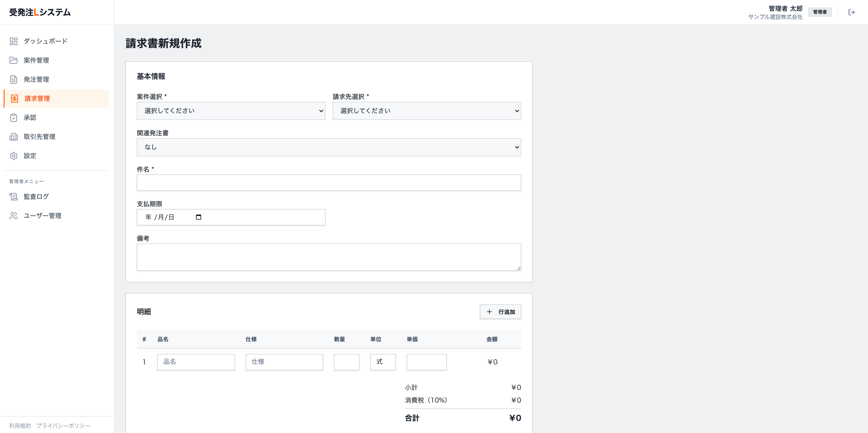Click the 数量 field in row 1
Image resolution: width=868 pixels, height=433 pixels.
click(x=347, y=362)
